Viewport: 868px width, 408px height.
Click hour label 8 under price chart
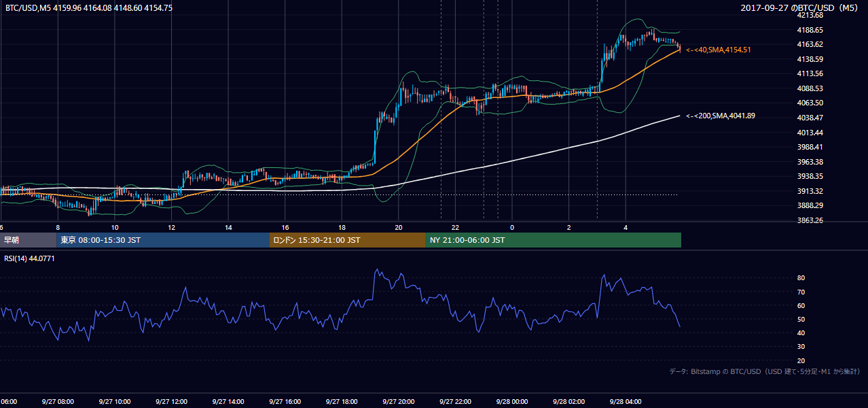(58, 228)
